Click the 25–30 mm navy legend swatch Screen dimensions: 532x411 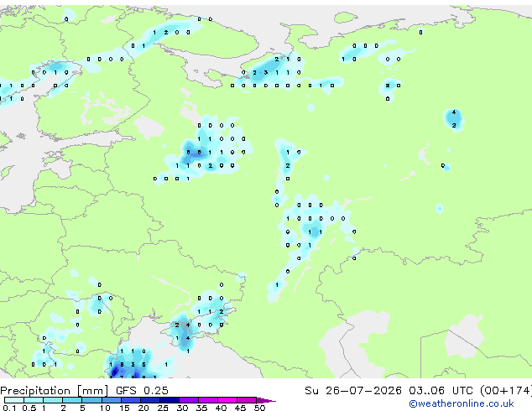tap(169, 400)
